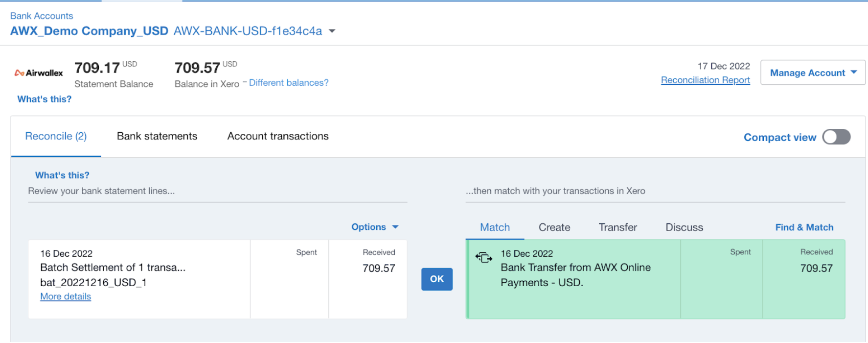Viewport: 868px width, 343px height.
Task: Open the Reconciliation Report link
Action: [705, 80]
